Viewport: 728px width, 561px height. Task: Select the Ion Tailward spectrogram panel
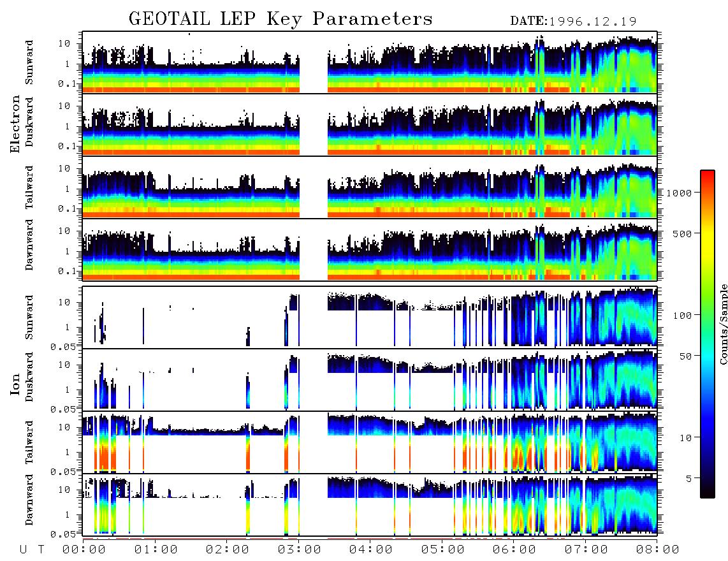pyautogui.click(x=370, y=442)
